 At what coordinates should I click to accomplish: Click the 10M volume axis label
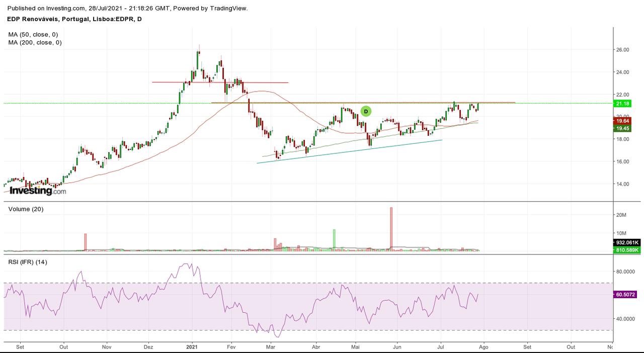[621, 233]
